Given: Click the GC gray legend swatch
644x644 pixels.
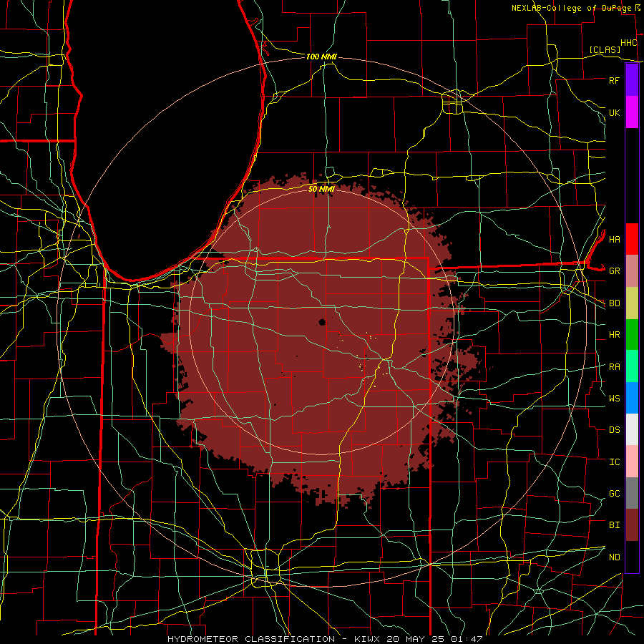Looking at the screenshot, I should (632, 493).
